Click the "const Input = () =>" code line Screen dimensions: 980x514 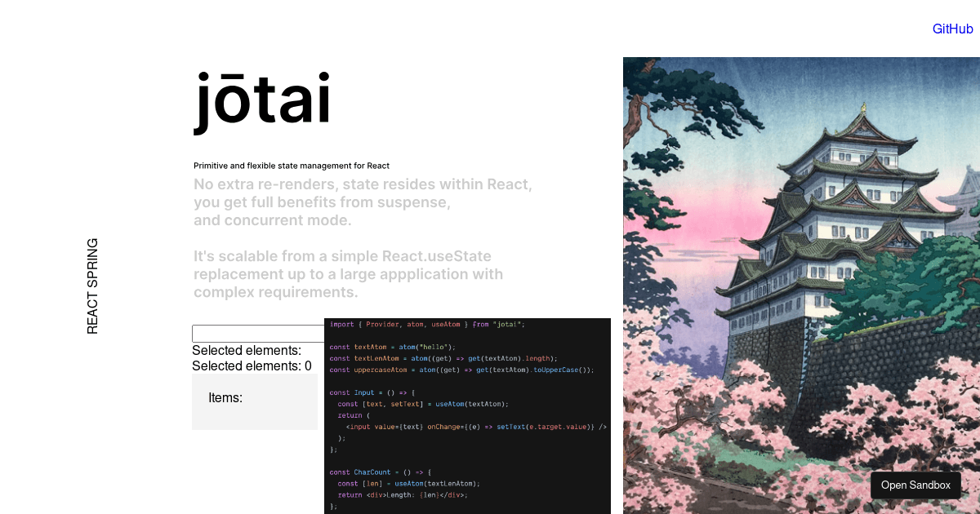pos(372,392)
